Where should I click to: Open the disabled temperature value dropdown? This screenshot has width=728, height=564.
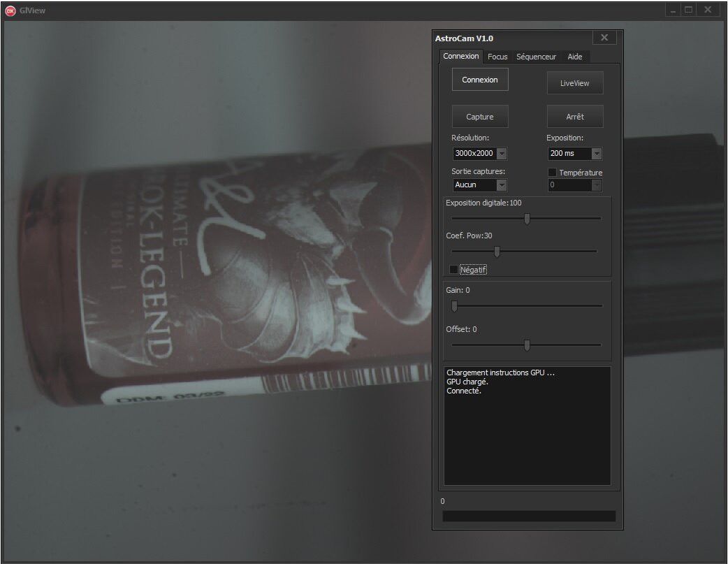point(575,185)
